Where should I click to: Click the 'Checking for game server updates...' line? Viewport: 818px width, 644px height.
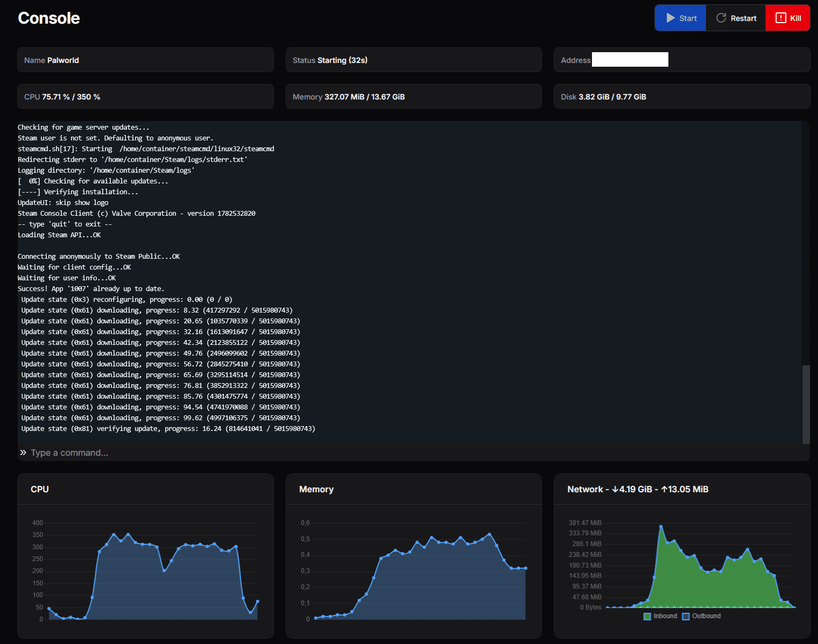tap(83, 128)
